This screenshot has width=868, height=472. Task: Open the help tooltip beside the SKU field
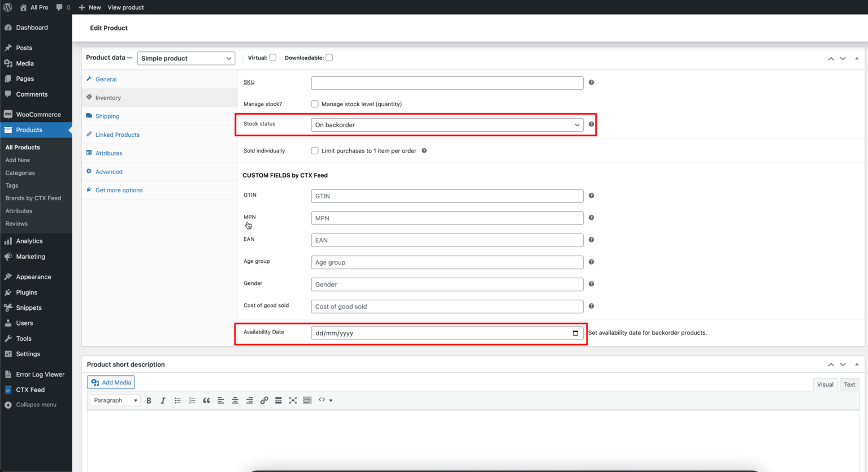click(591, 83)
